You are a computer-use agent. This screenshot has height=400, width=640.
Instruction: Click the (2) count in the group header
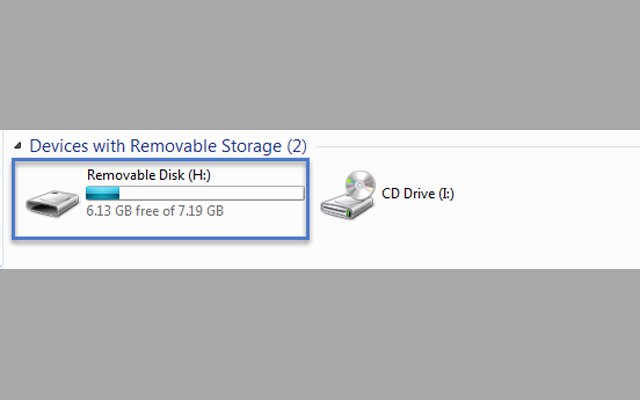[297, 146]
